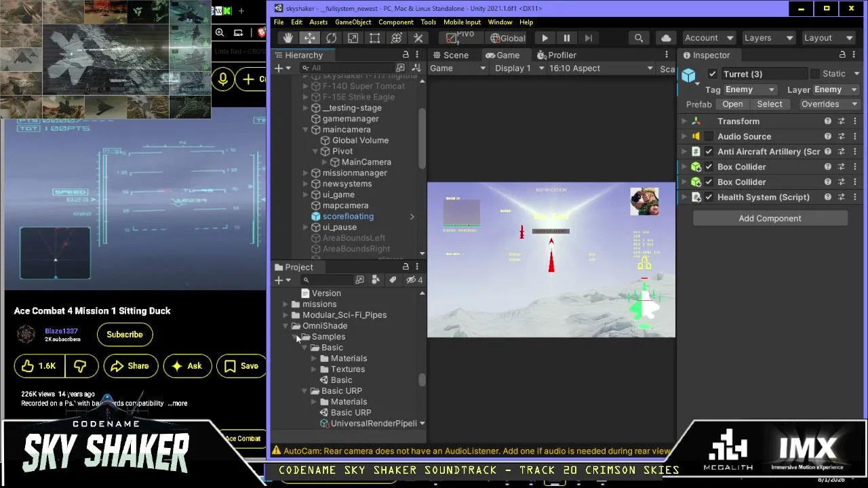Viewport: 868px width, 488px height.
Task: Open the Display 1 dropdown
Action: click(x=519, y=68)
